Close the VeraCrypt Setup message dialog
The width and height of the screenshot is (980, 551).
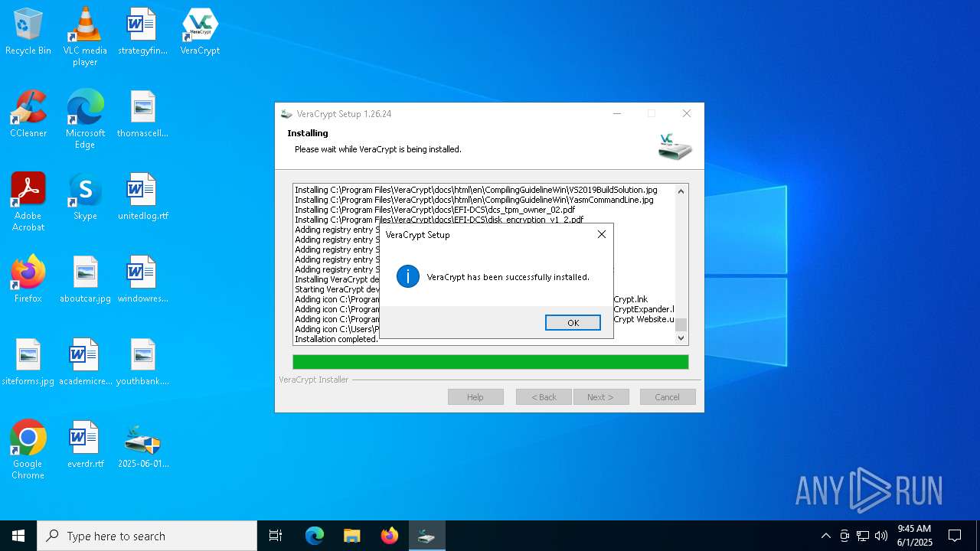602,234
